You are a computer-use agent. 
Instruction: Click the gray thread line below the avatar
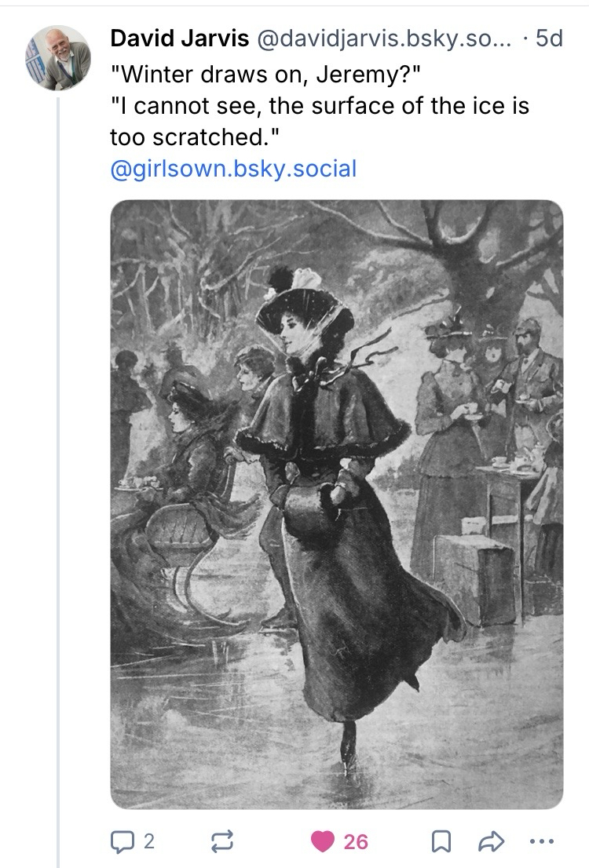[x=58, y=471]
